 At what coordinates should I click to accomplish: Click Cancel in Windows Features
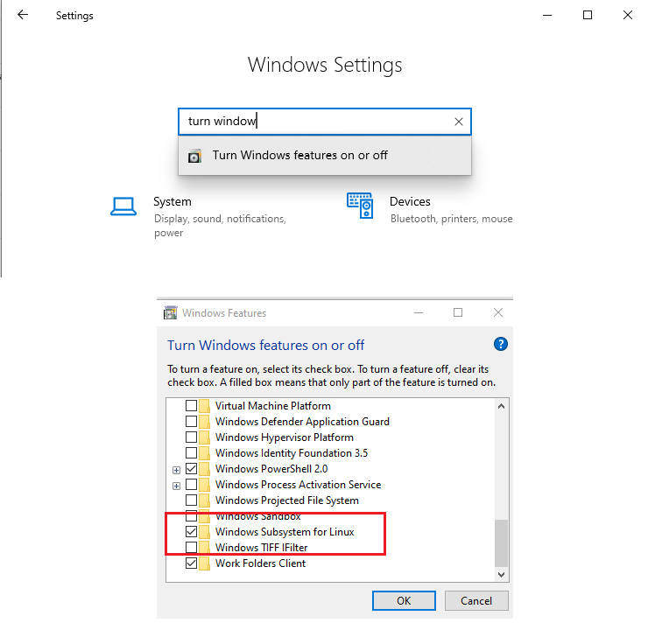point(476,600)
